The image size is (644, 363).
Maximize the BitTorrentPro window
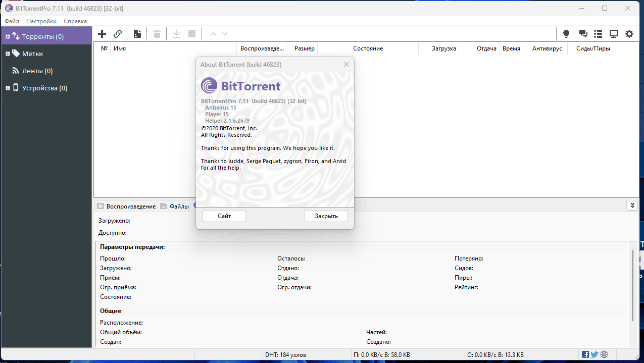pos(605,8)
